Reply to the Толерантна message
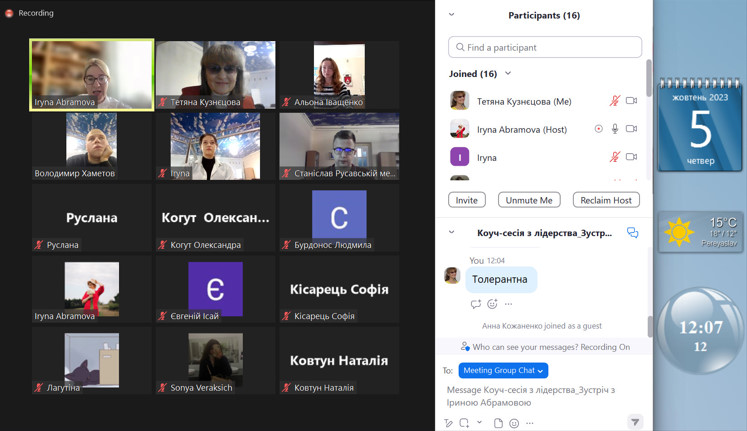This screenshot has width=747, height=431. [475, 304]
